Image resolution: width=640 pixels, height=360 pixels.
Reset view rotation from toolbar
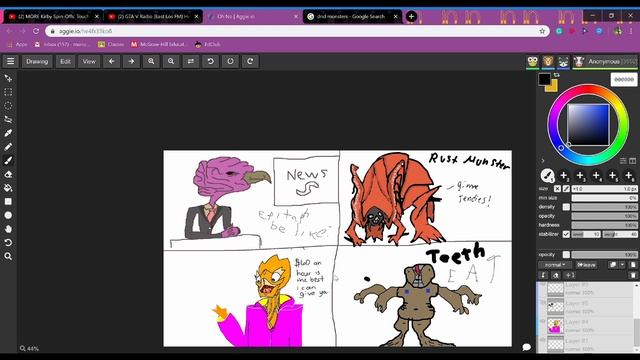click(230, 61)
